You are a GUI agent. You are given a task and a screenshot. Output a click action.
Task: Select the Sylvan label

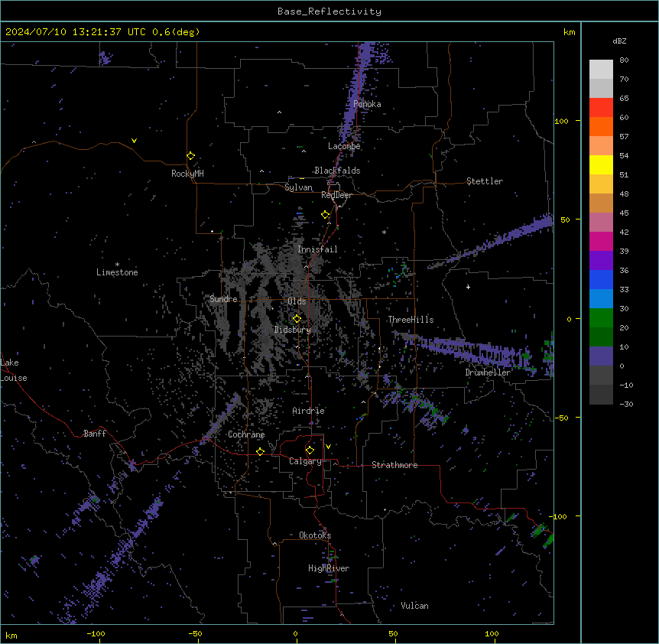click(298, 187)
